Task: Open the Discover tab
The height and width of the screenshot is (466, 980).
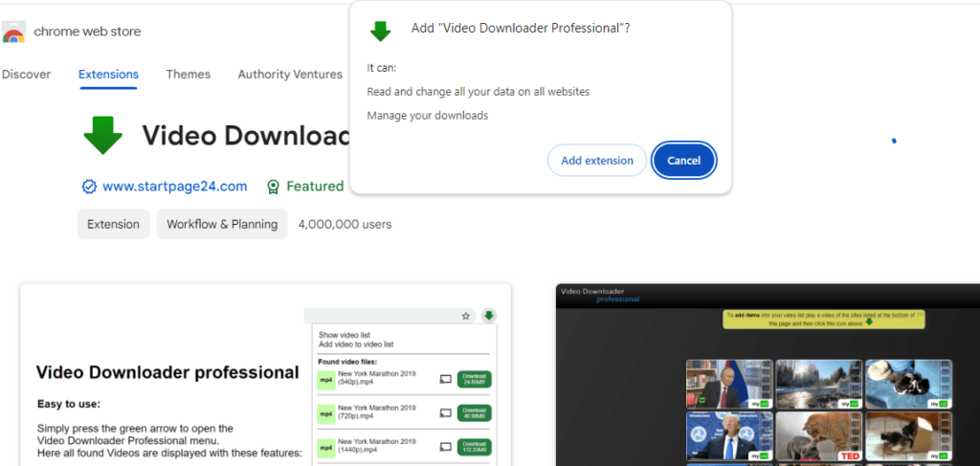Action: click(26, 75)
